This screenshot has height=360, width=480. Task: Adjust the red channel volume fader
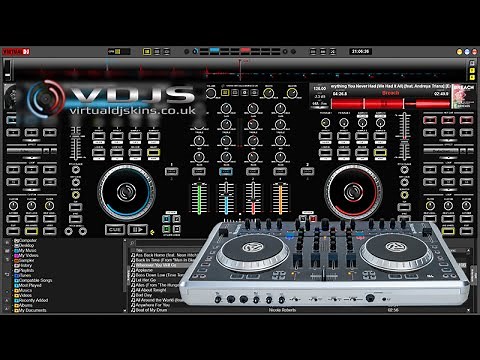(253, 198)
